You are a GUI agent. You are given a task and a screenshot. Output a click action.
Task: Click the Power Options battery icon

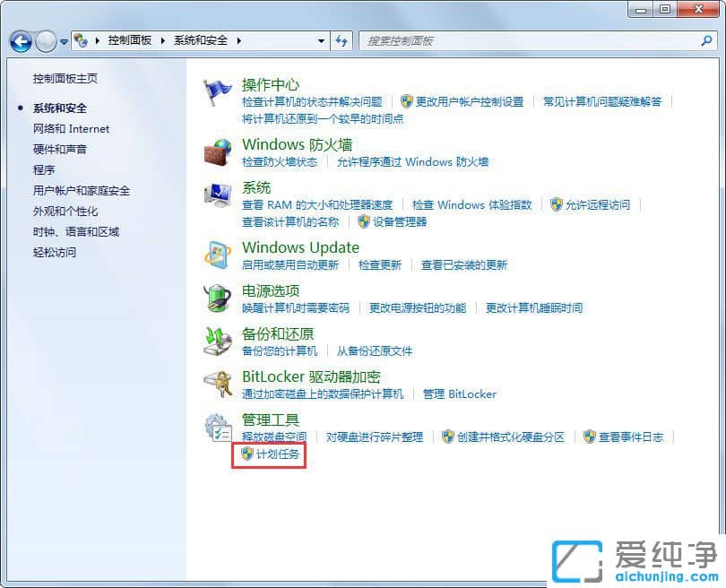217,298
